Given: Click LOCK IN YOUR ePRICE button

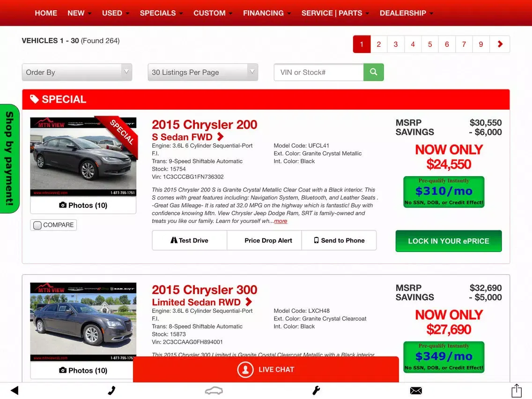Looking at the screenshot, I should click(449, 241).
